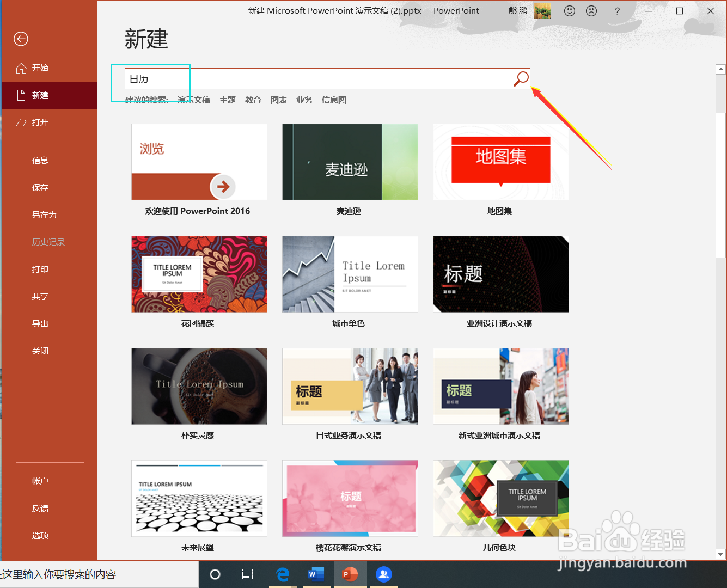
Task: Select 新建 in the sidebar
Action: [50, 95]
